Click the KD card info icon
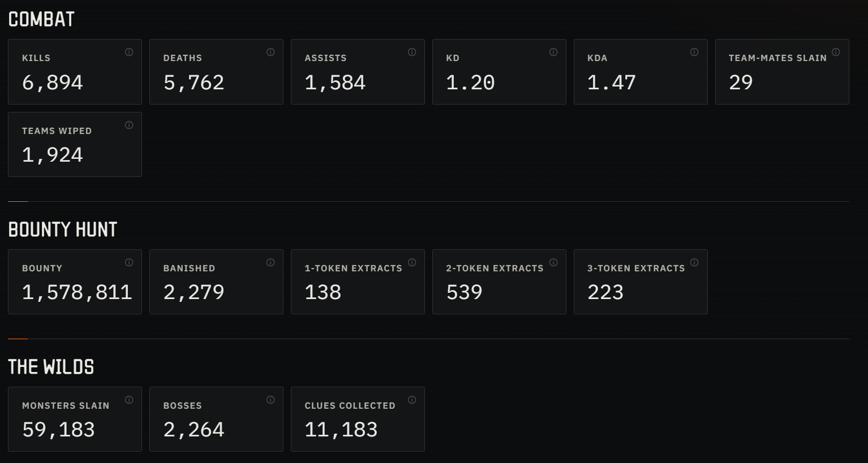868x463 pixels. click(x=553, y=52)
